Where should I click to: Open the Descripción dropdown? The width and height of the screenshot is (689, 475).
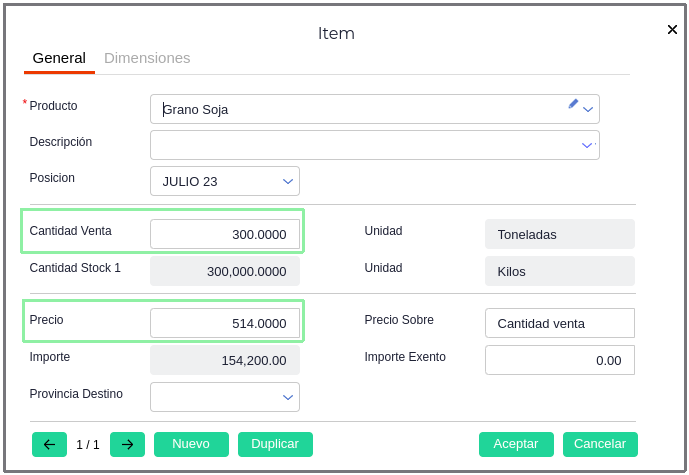click(x=588, y=145)
